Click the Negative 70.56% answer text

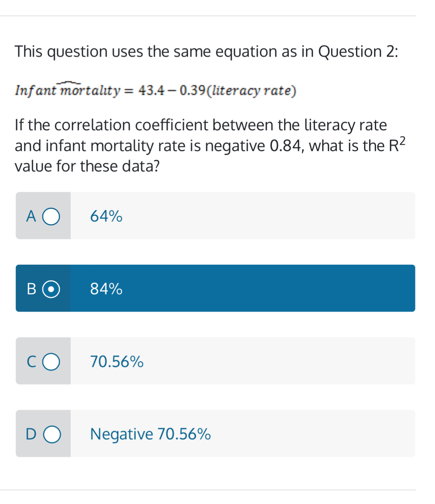point(150,434)
